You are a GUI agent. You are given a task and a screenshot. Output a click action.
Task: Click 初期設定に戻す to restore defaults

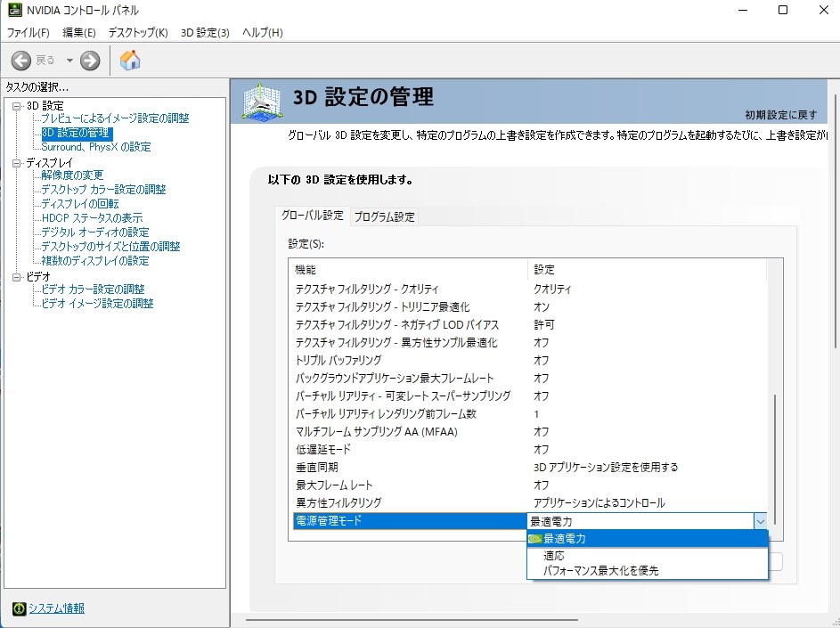click(781, 115)
